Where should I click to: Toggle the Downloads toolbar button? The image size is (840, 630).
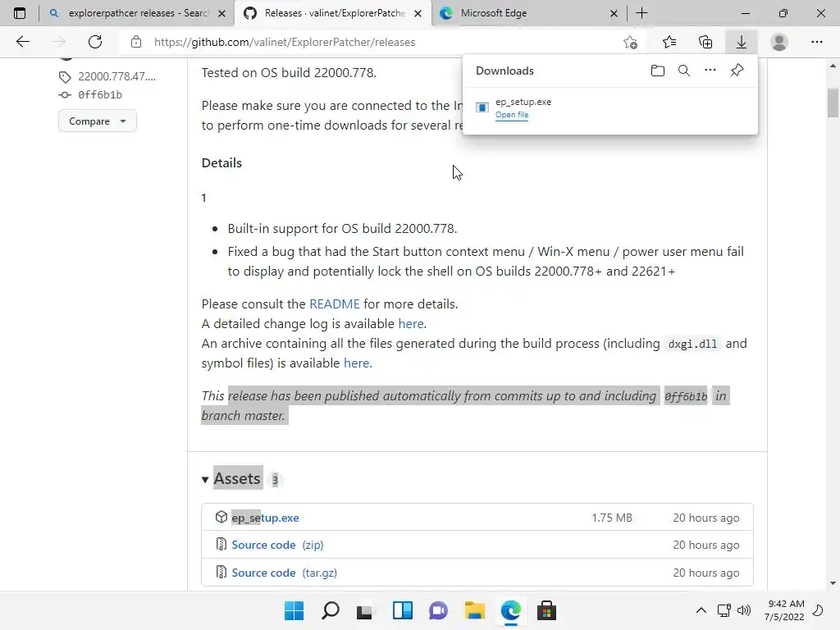742,42
